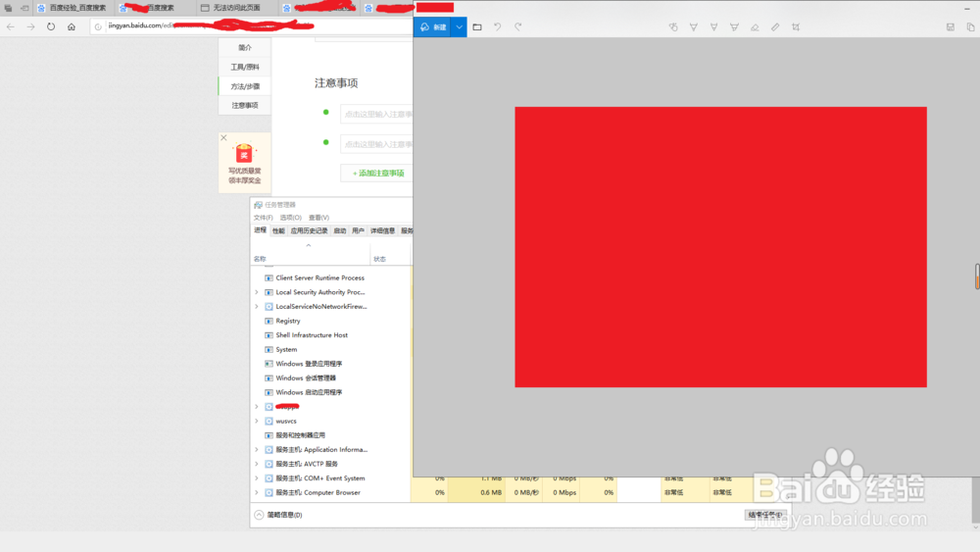Screen dimensions: 980x552
Task: Switch to the 百度经验_百度搜索 browser tab
Action: point(73,8)
